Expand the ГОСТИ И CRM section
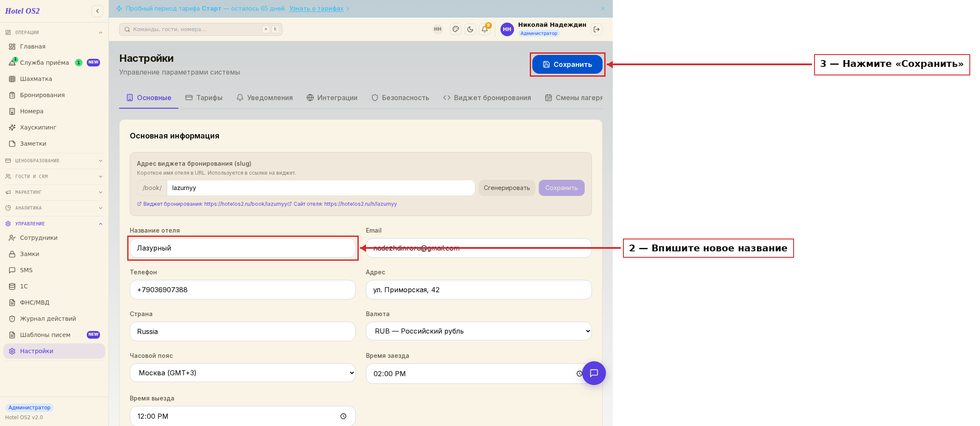Image resolution: width=980 pixels, height=426 pixels. point(54,176)
